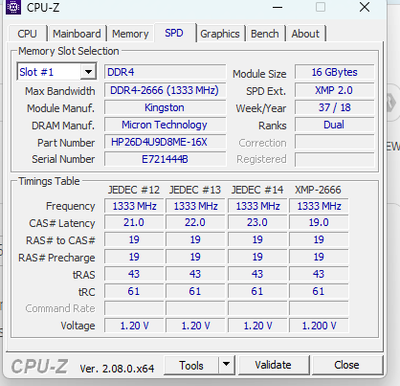Select the Slot #1 combo box
The image size is (400, 386).
[x=57, y=72]
